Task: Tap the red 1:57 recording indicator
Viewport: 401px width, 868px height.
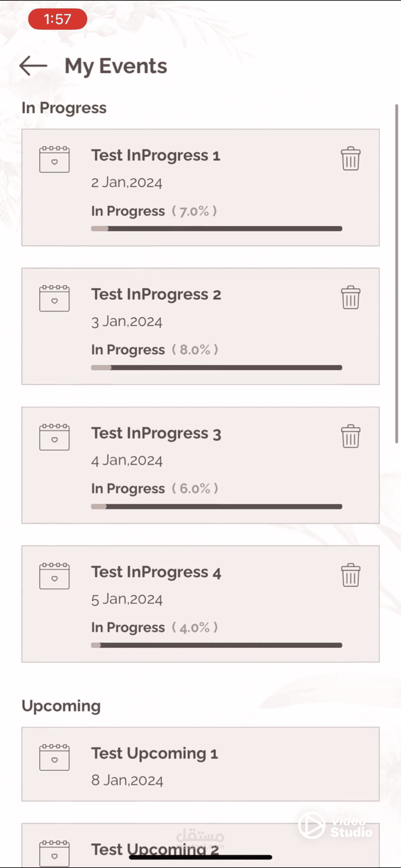Action: click(57, 19)
